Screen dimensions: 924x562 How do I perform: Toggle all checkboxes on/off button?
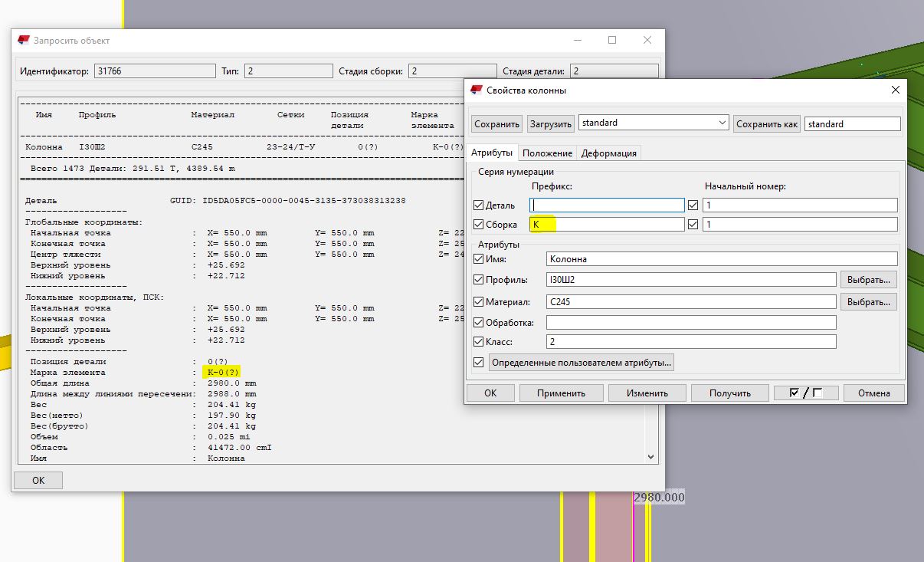tap(807, 393)
